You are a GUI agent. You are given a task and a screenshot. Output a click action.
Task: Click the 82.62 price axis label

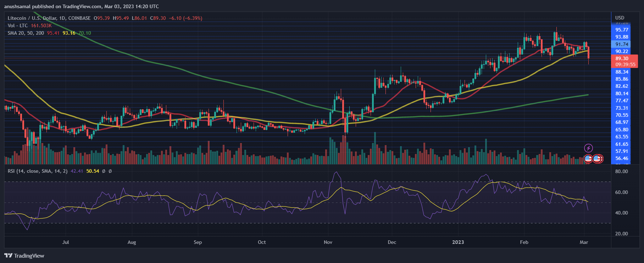pyautogui.click(x=622, y=86)
